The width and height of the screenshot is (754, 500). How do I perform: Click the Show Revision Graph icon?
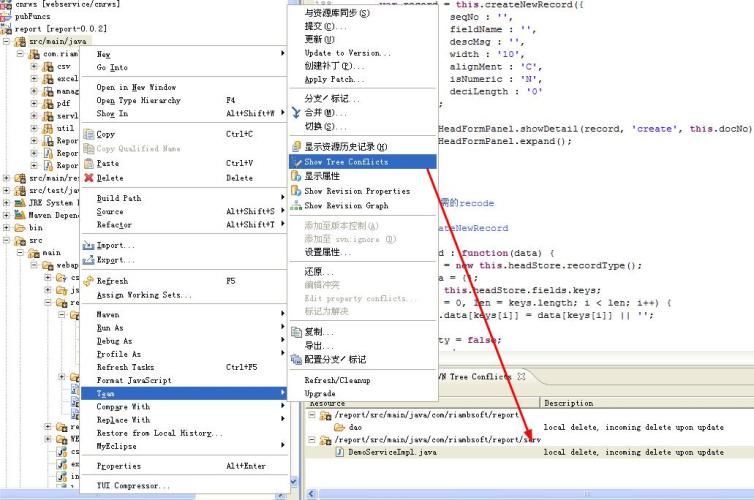[296, 206]
